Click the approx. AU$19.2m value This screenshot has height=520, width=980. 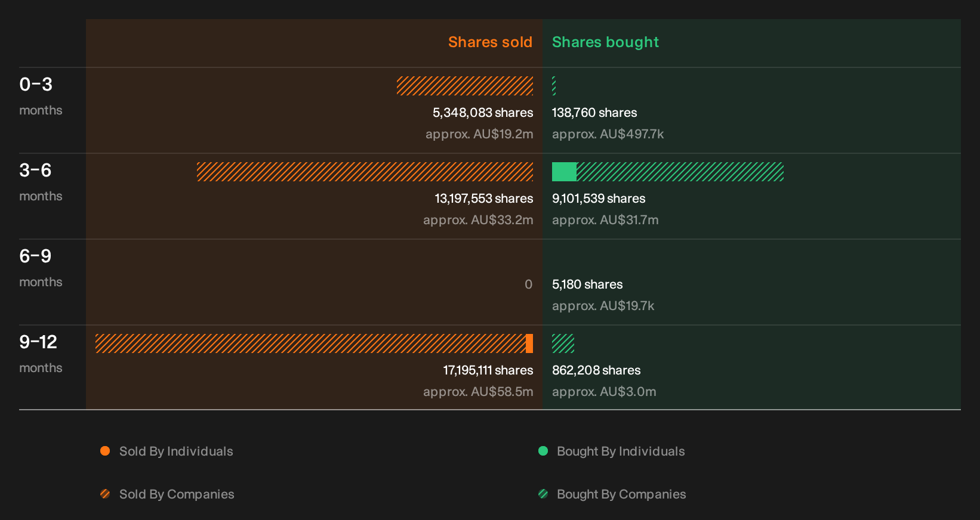click(x=479, y=134)
